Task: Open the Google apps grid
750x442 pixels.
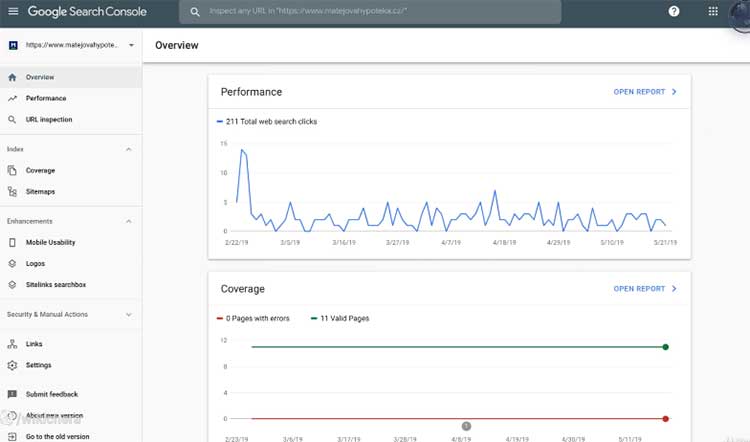Action: tap(713, 11)
